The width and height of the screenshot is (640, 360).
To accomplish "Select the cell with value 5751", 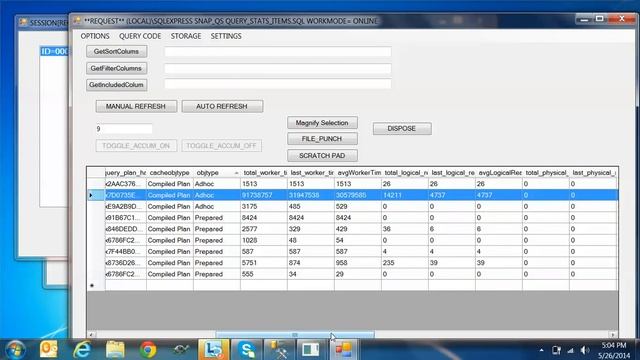I will point(264,263).
